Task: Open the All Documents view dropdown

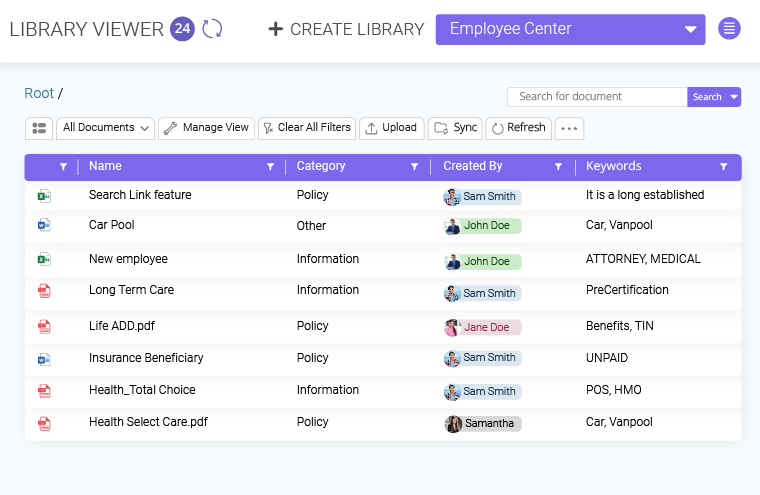Action: click(105, 128)
